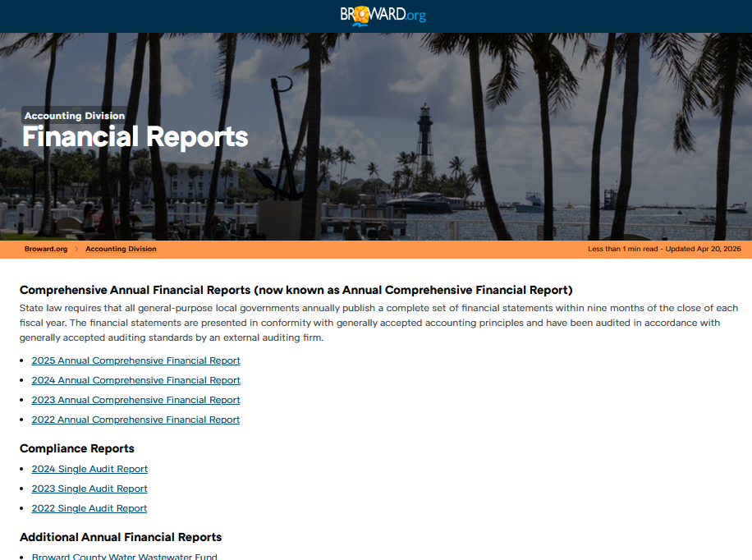Click the Financial Reports page title
The height and width of the screenshot is (560, 752).
tap(135, 137)
